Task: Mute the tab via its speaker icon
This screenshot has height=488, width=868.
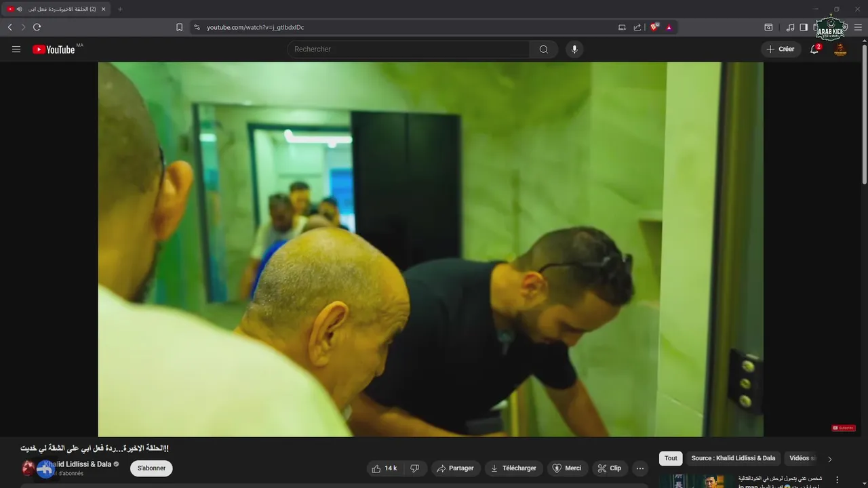Action: [x=19, y=9]
